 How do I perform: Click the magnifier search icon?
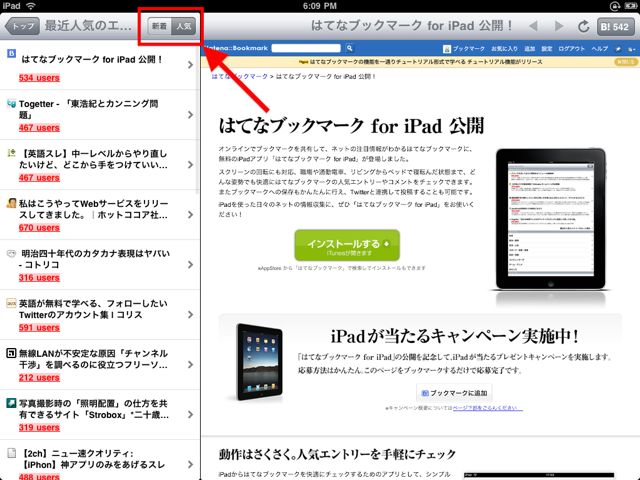click(x=349, y=48)
